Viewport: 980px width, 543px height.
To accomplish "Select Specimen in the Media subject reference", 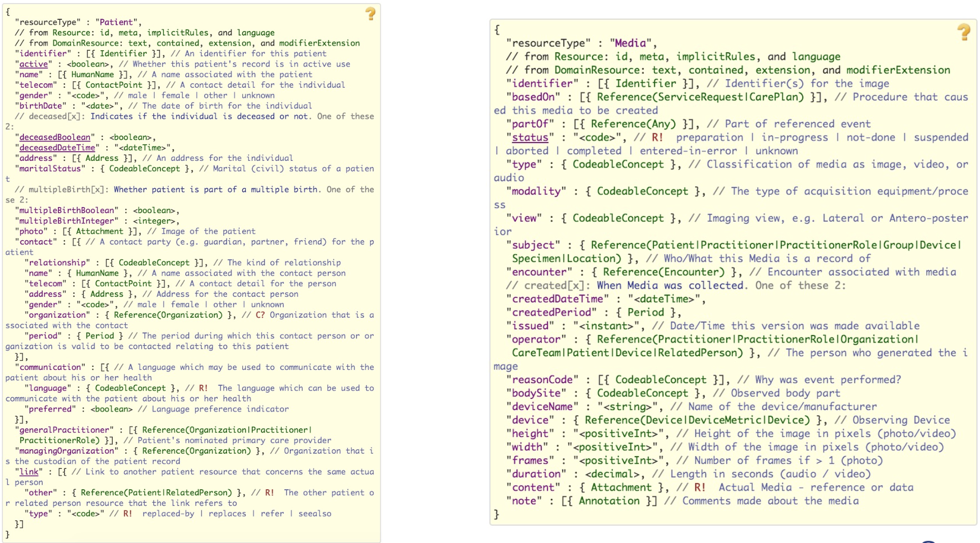I will point(535,258).
